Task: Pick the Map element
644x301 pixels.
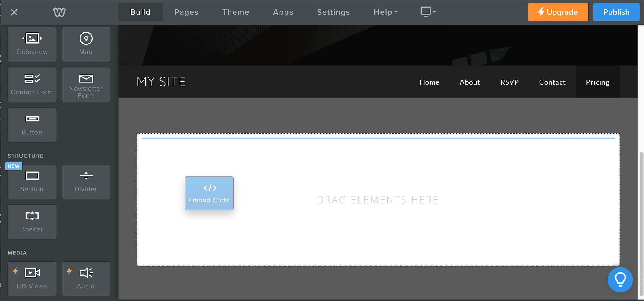Action: pyautogui.click(x=86, y=44)
